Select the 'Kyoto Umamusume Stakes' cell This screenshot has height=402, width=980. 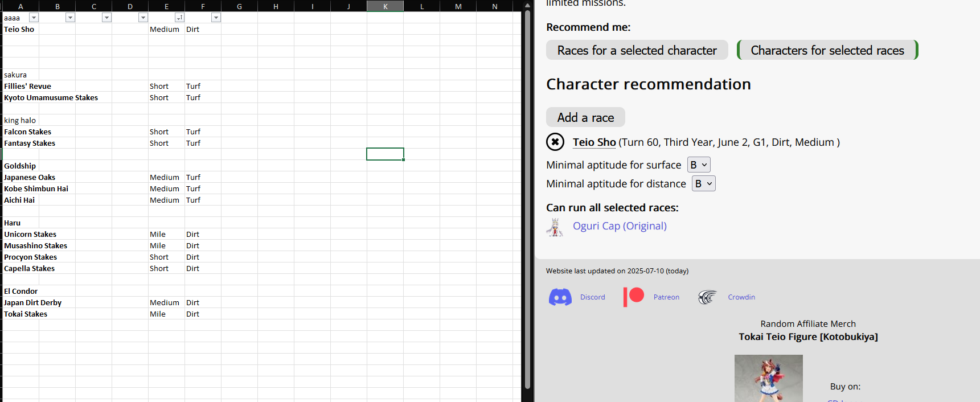click(x=21, y=97)
